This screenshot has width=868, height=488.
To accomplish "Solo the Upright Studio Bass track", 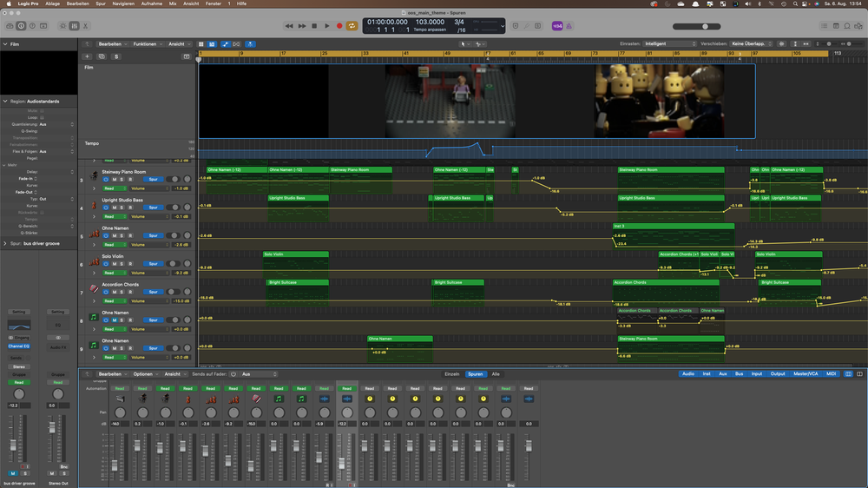I will pyautogui.click(x=122, y=208).
